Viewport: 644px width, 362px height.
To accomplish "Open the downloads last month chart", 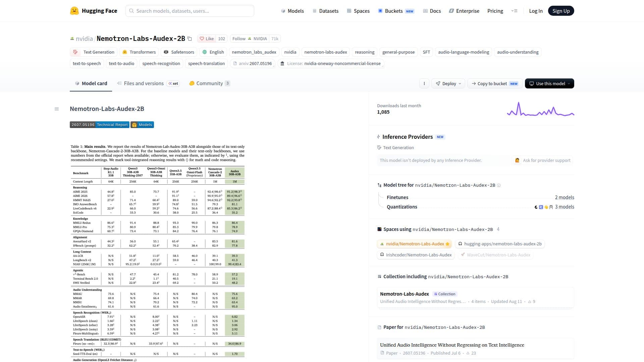I will point(540,109).
